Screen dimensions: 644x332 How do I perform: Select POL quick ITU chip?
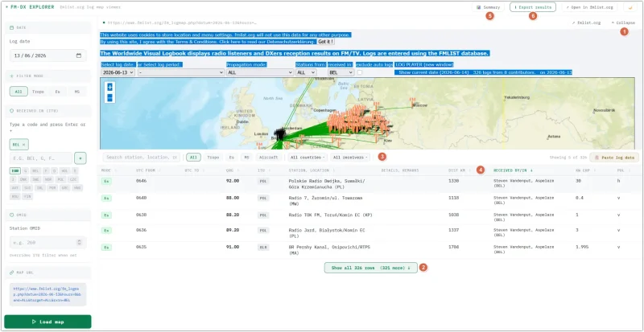61,179
